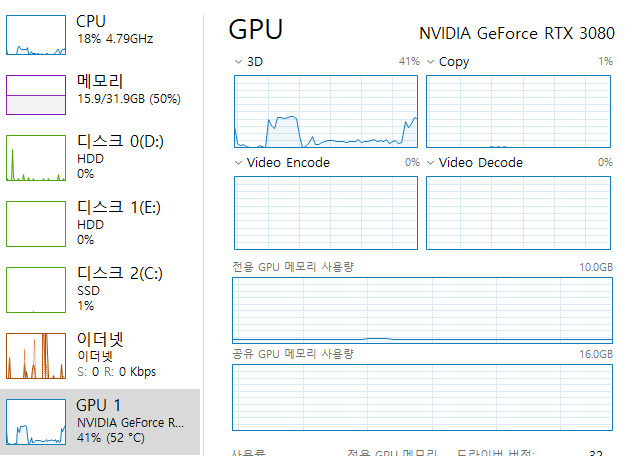This screenshot has height=456, width=634.
Task: Click the 공유 GPU 메모리 사용량 graph
Action: click(422, 398)
